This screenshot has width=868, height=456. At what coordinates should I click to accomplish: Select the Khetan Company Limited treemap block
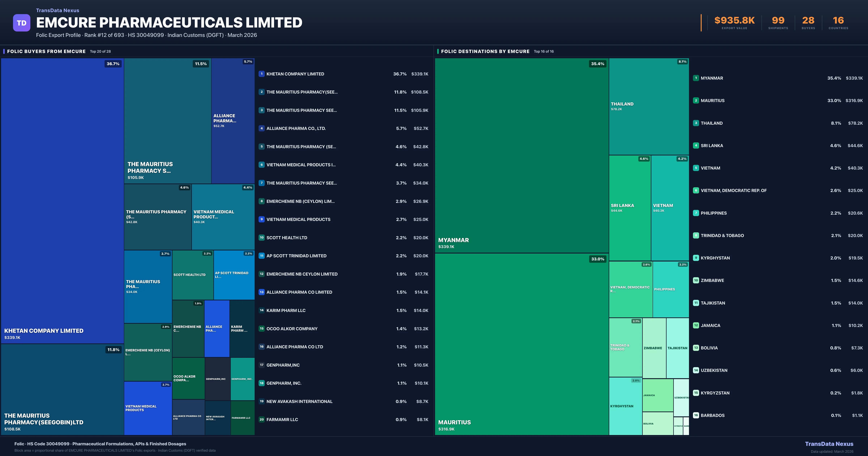(x=62, y=201)
